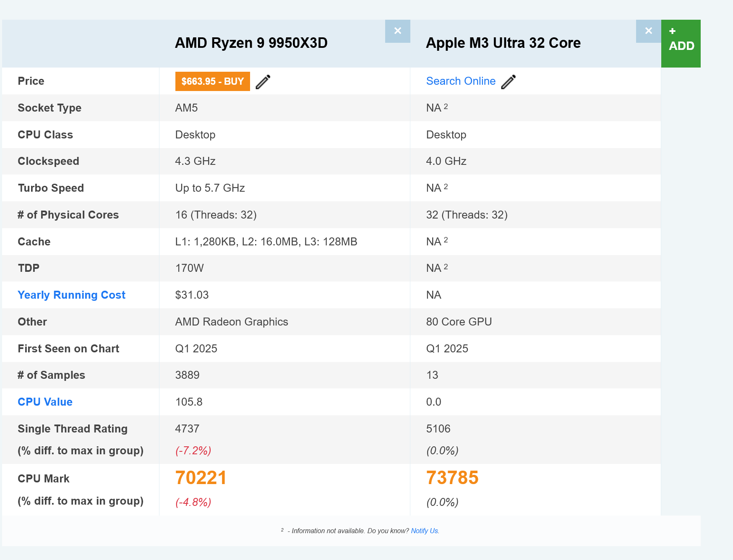Viewport: 733px width, 560px height.
Task: Remove Apple M3 Ultra 32 Core column
Action: 648,31
